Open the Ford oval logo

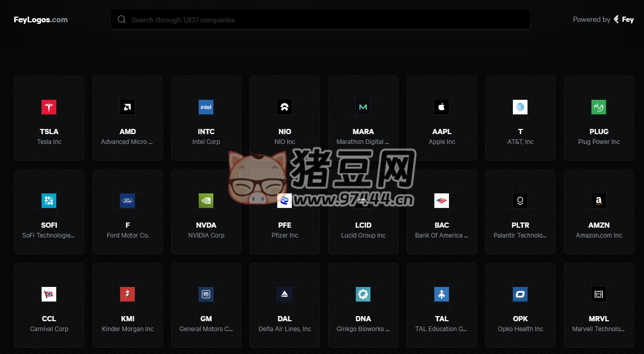coord(127,201)
